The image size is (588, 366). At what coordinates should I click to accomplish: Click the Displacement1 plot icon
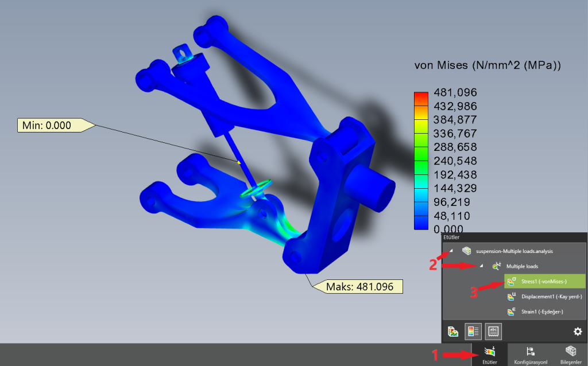pyautogui.click(x=511, y=297)
